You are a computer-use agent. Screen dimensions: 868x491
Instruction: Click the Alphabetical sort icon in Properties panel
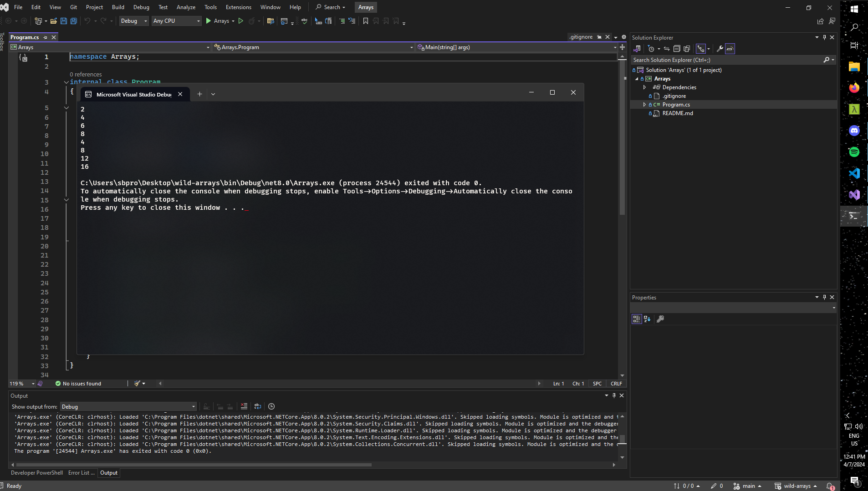[x=647, y=319]
